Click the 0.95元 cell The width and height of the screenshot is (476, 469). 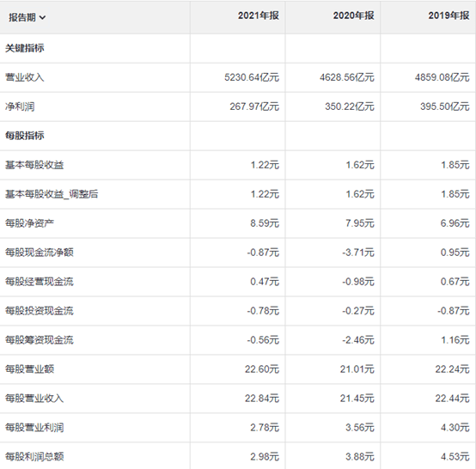click(x=455, y=253)
